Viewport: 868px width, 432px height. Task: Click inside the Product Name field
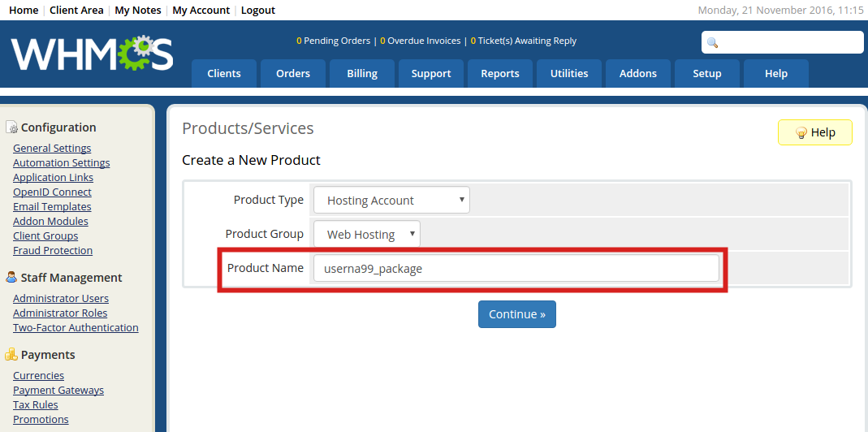tap(516, 269)
